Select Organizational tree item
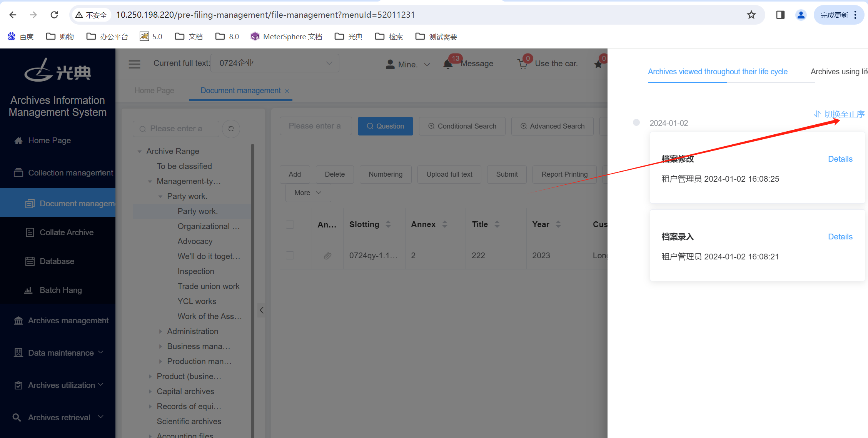The image size is (868, 438). pyautogui.click(x=209, y=226)
